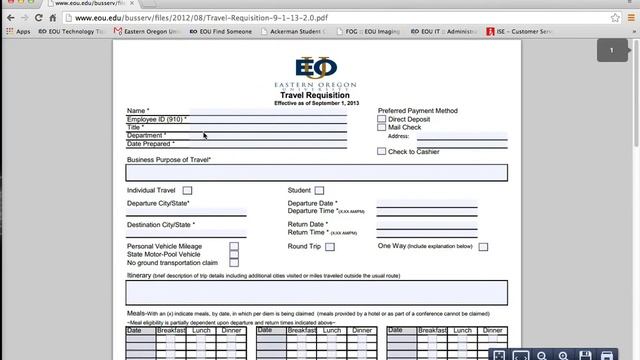Open EOU Find Someone bookmark

tap(221, 31)
